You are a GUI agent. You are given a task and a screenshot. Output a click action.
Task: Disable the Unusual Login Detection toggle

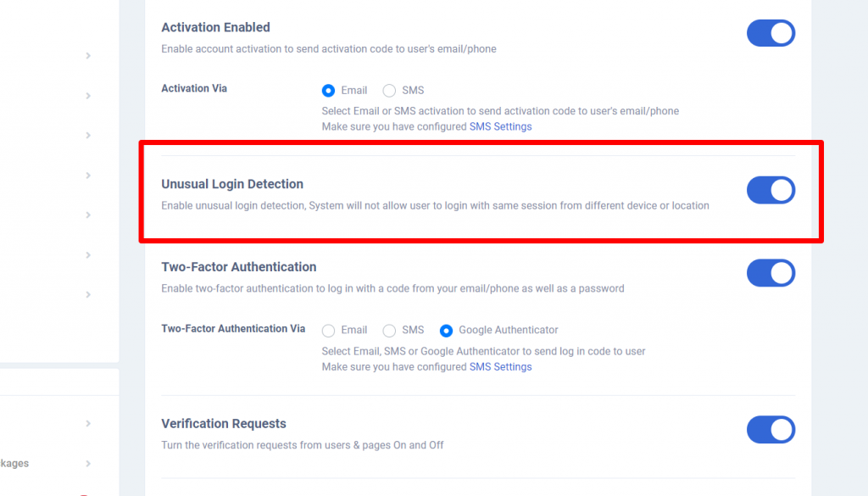tap(771, 190)
